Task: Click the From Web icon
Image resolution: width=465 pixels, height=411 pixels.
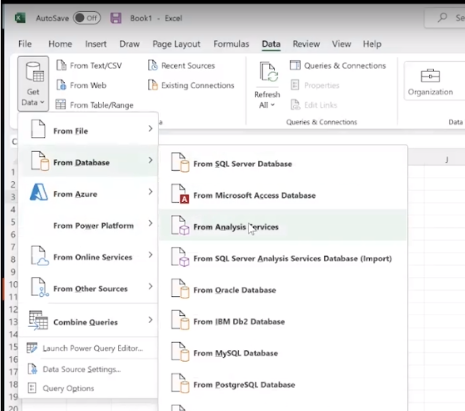Action: tap(61, 85)
